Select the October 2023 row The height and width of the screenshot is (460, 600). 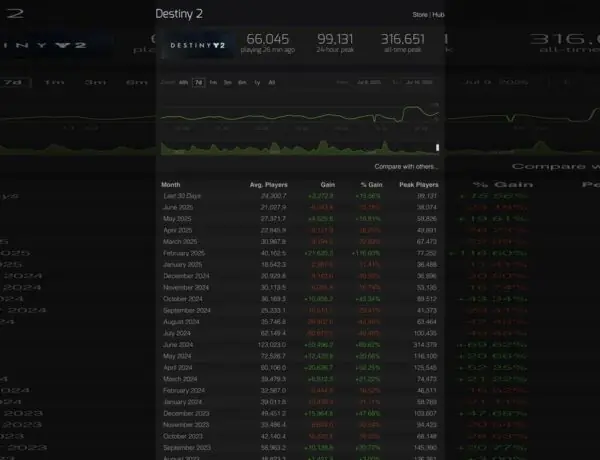coord(300,436)
